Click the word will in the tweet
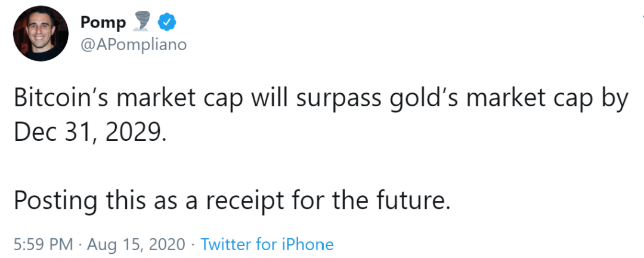644x258 pixels. pyautogui.click(x=270, y=99)
